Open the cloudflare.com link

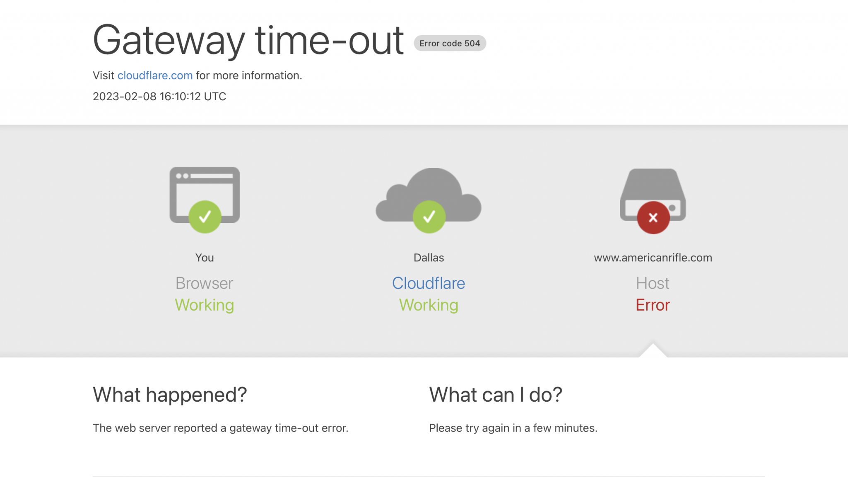click(155, 75)
